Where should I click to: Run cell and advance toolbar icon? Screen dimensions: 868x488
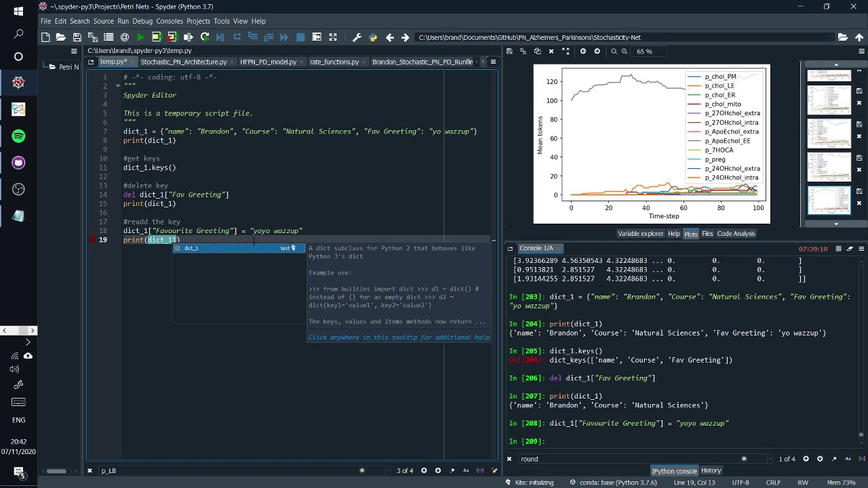(x=172, y=37)
